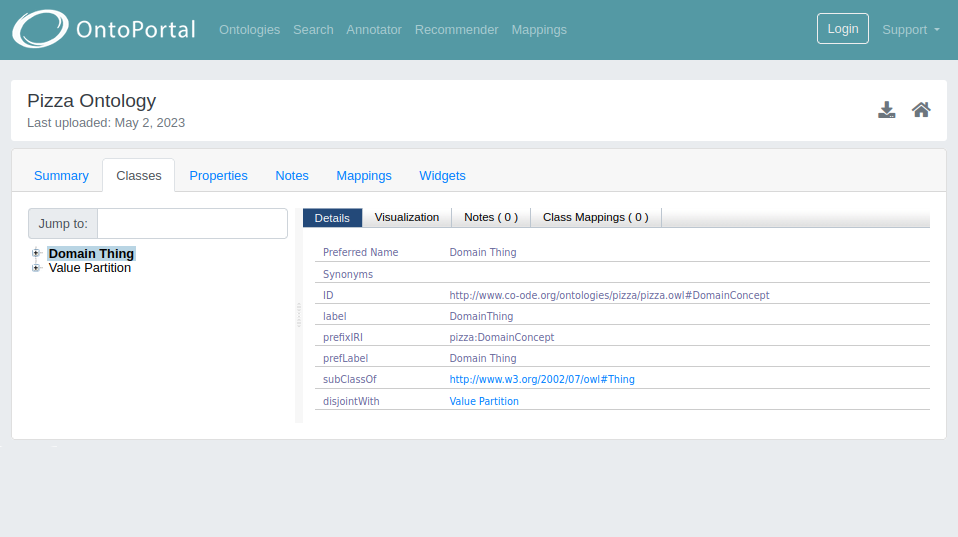Open the Class Mappings ( 0 ) sub-tab
The image size is (958, 537).
point(596,217)
